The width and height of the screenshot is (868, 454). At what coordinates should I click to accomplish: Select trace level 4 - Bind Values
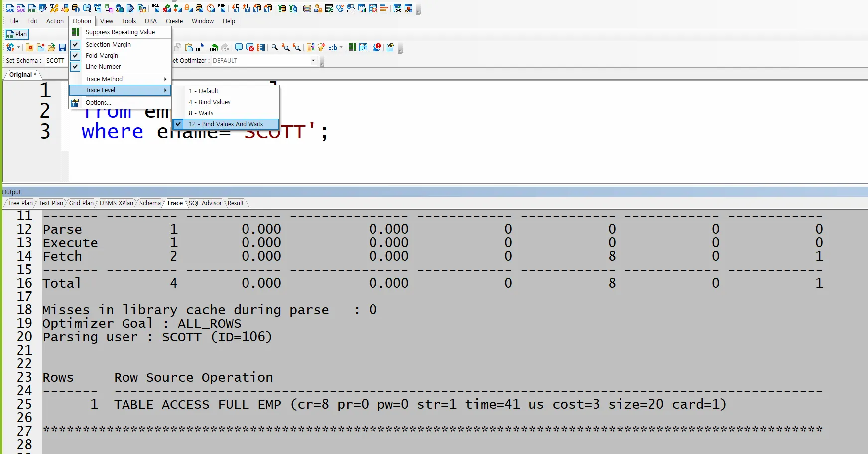tap(226, 102)
